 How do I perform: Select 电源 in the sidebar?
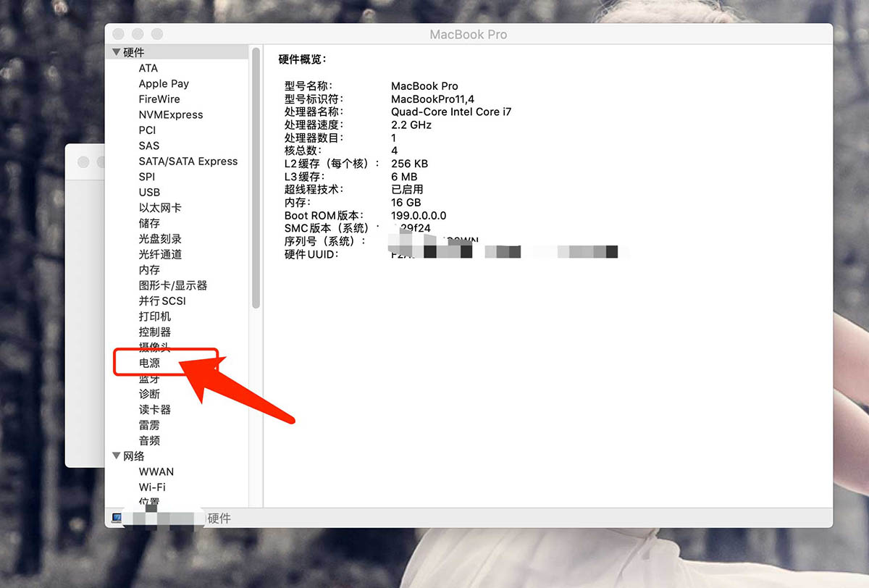[149, 363]
